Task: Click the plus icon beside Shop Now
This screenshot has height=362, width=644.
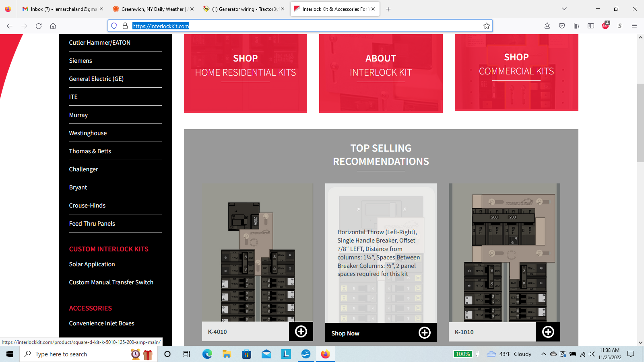Action: pos(425,333)
